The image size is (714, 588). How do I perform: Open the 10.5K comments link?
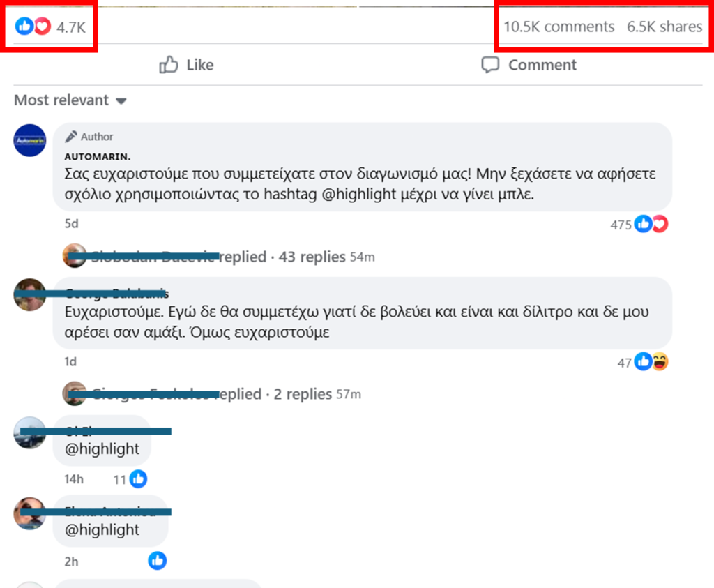tap(559, 27)
